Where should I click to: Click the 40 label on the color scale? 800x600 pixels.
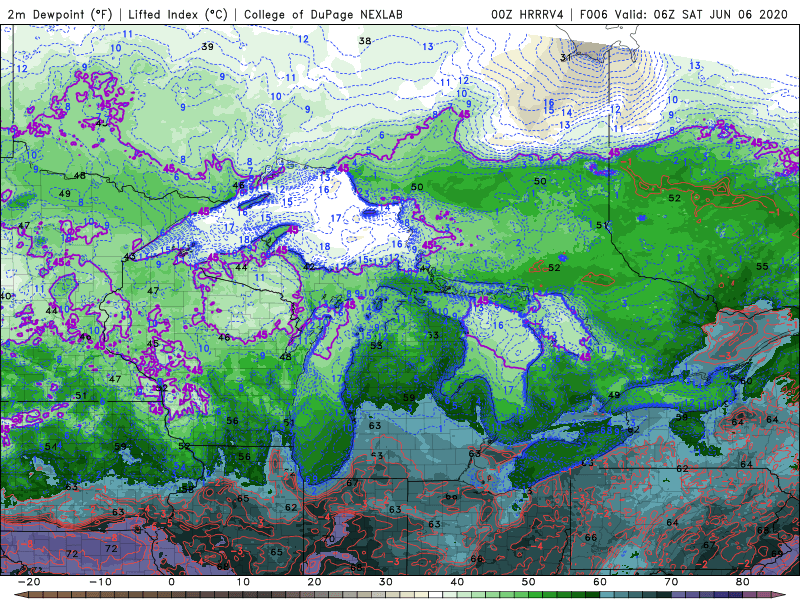click(457, 582)
